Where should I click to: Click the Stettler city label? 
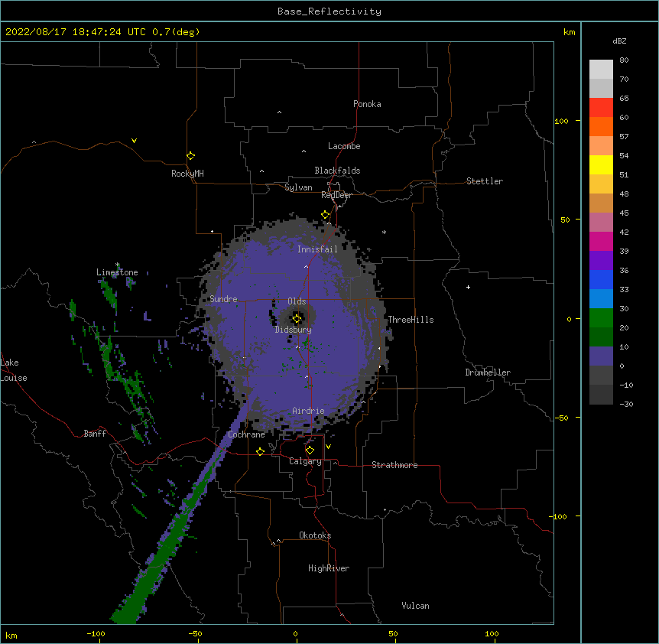click(x=485, y=181)
